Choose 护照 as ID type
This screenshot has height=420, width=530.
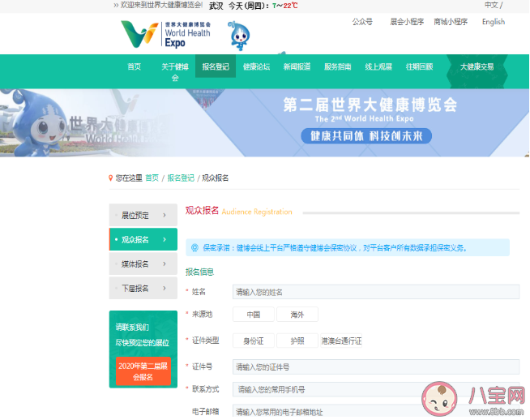(297, 341)
